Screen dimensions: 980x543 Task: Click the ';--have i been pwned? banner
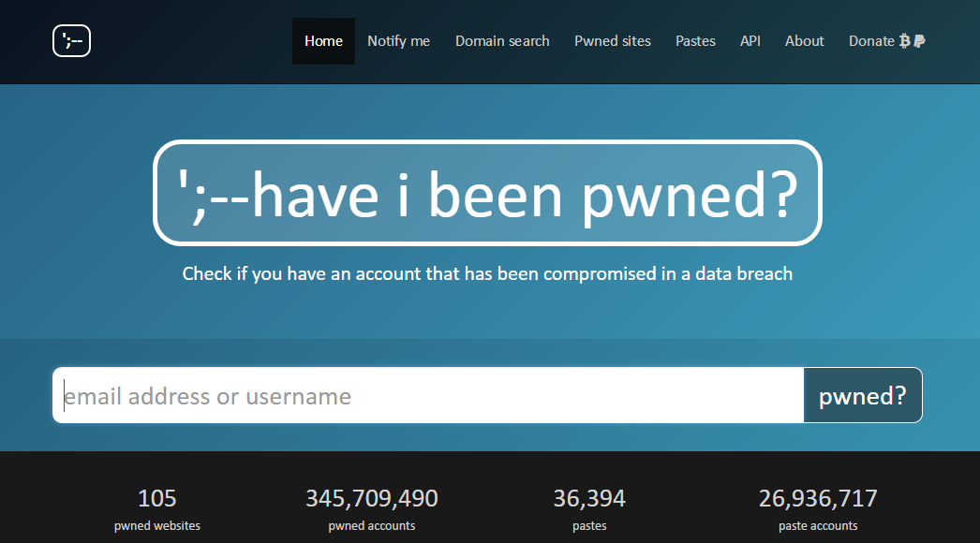[487, 193]
